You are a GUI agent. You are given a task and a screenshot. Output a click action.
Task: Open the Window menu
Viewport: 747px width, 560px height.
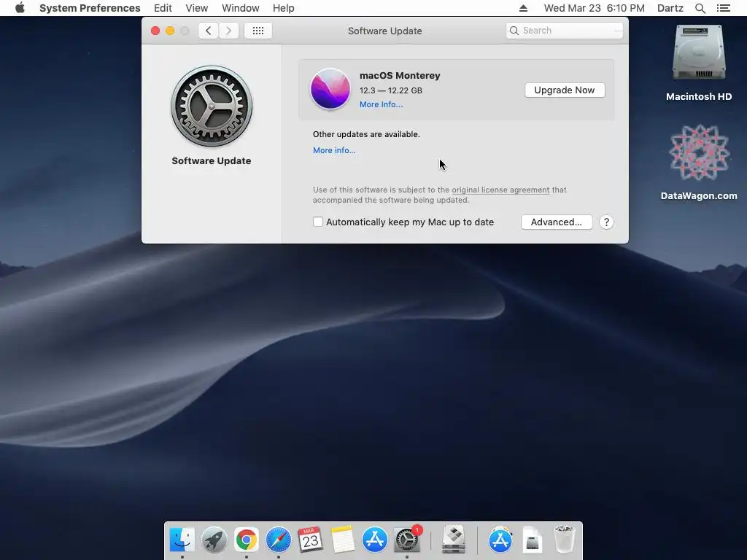240,8
